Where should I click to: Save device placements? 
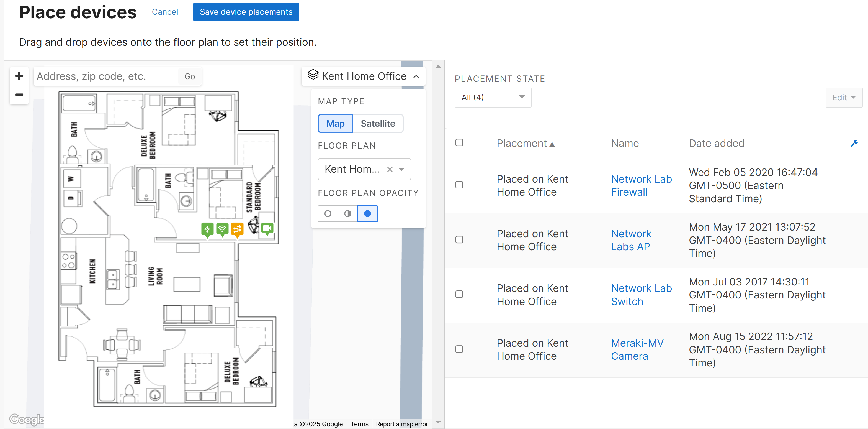pos(246,12)
